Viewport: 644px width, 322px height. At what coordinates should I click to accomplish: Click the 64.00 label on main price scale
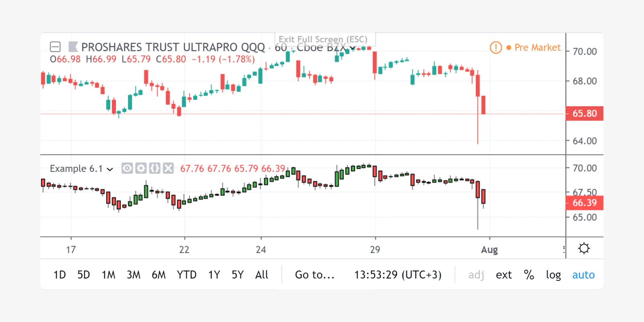click(584, 141)
